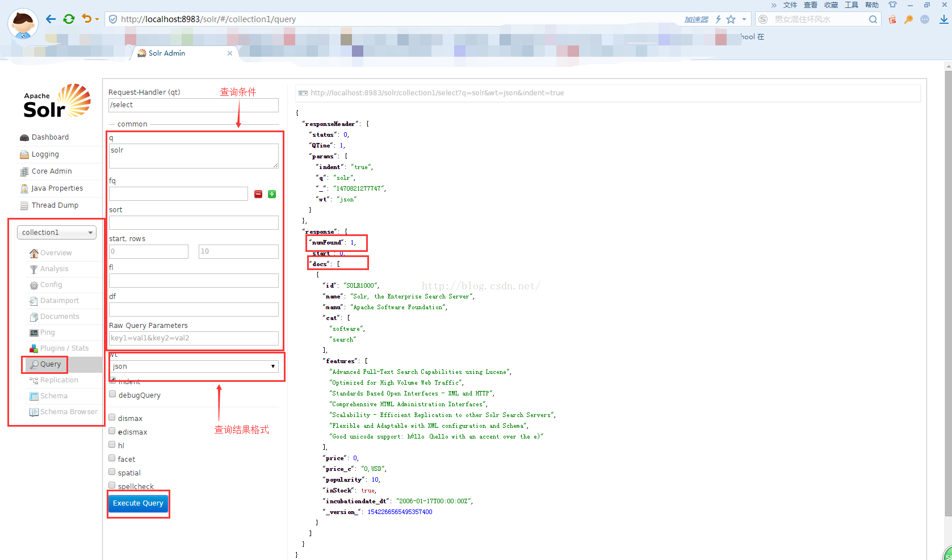Open the Analysis page for collection1
This screenshot has width=952, height=560.
54,269
